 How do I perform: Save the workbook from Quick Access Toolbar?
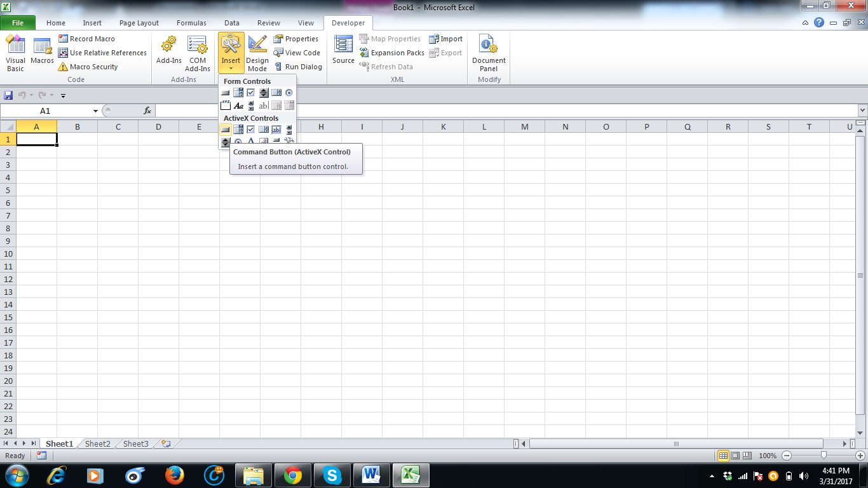8,95
